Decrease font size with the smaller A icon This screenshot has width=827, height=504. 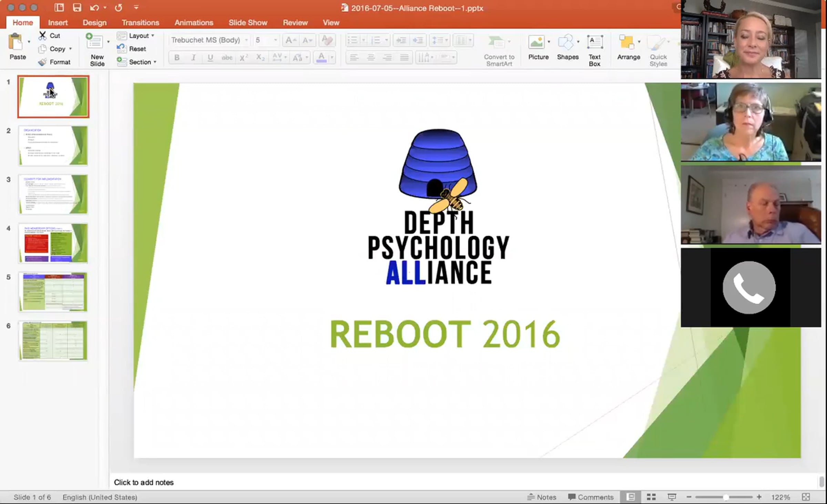pos(307,40)
